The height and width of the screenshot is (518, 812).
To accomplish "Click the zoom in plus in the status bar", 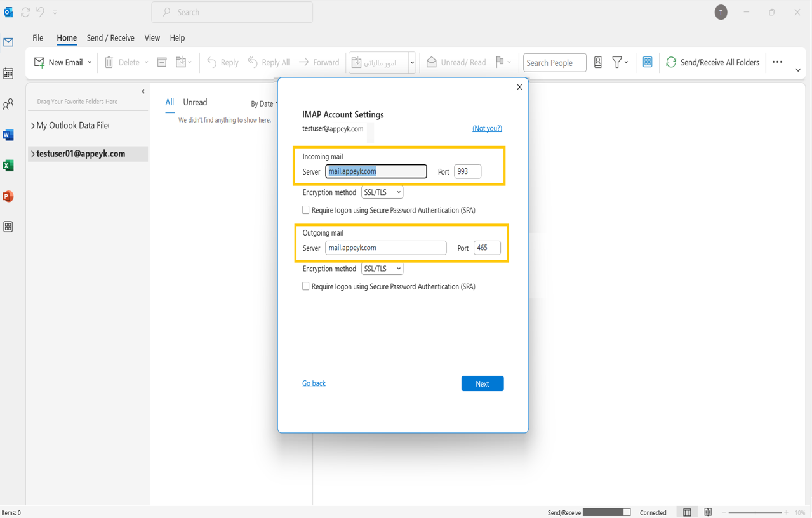I will point(786,512).
